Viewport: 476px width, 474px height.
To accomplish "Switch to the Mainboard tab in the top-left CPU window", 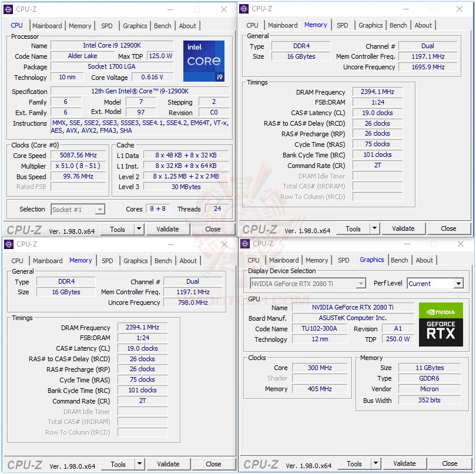I will 47,26.
